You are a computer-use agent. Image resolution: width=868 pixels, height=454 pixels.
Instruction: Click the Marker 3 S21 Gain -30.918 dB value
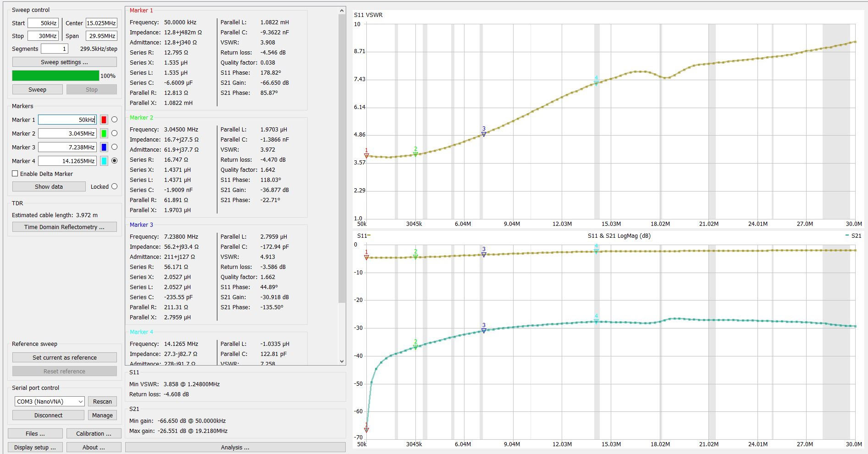coord(275,297)
